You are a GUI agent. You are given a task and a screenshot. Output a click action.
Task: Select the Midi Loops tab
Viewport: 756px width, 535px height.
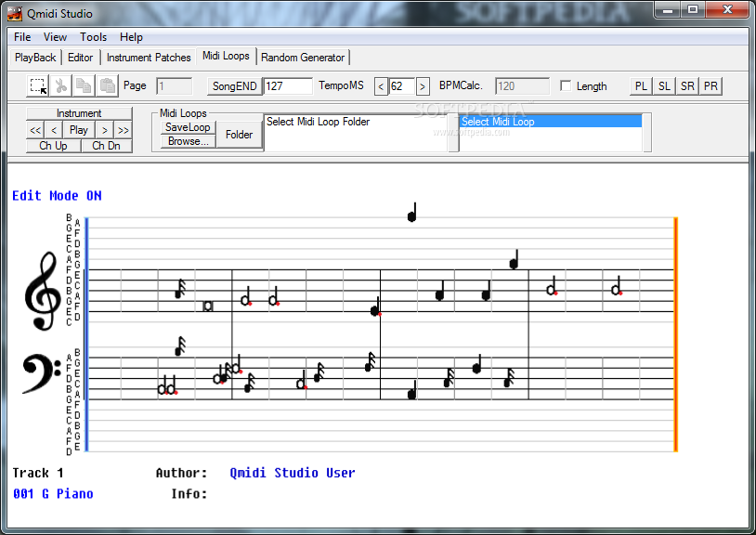(226, 56)
